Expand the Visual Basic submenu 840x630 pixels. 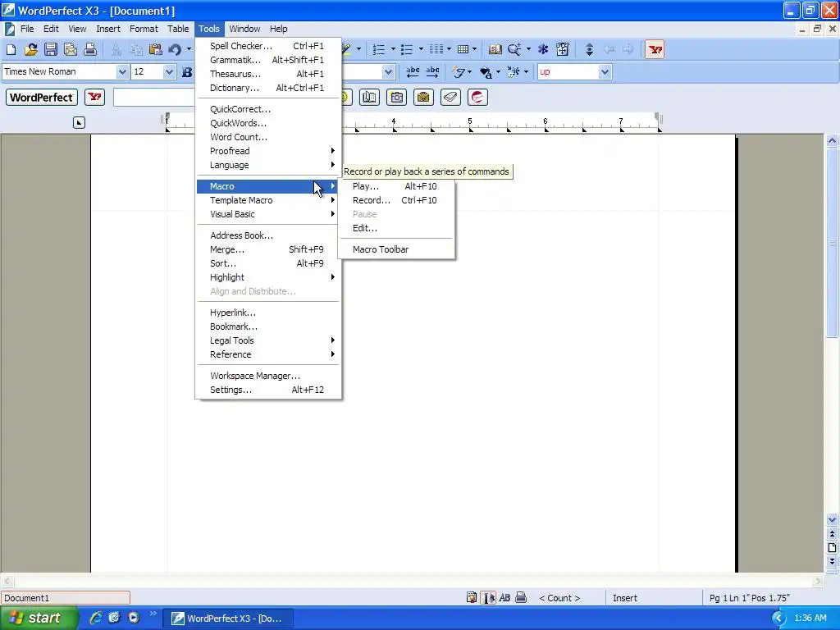[268, 214]
